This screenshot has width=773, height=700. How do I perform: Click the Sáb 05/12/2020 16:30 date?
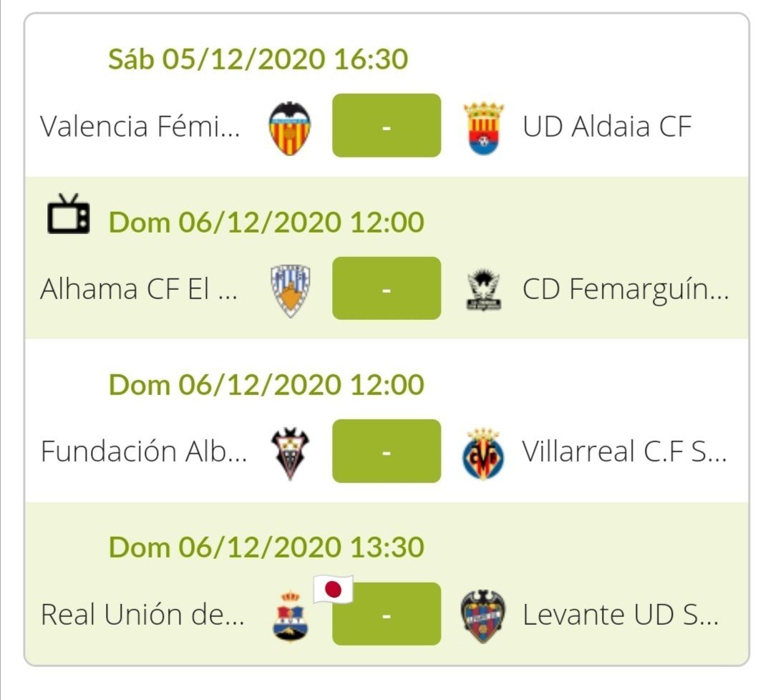(x=258, y=59)
